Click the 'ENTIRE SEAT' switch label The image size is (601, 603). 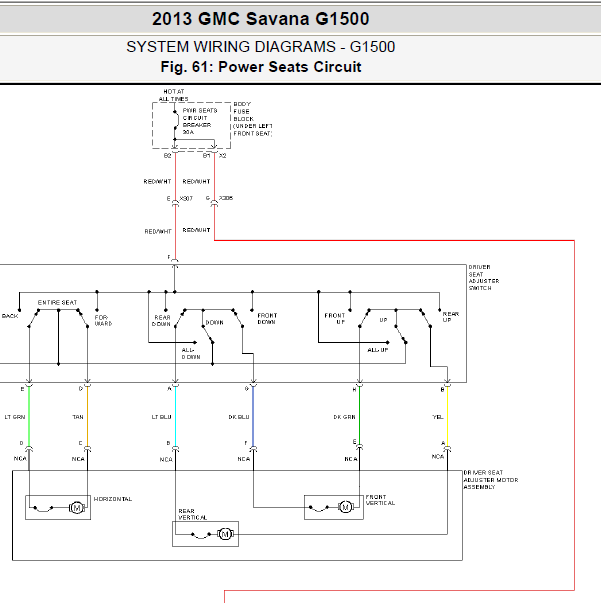click(57, 303)
